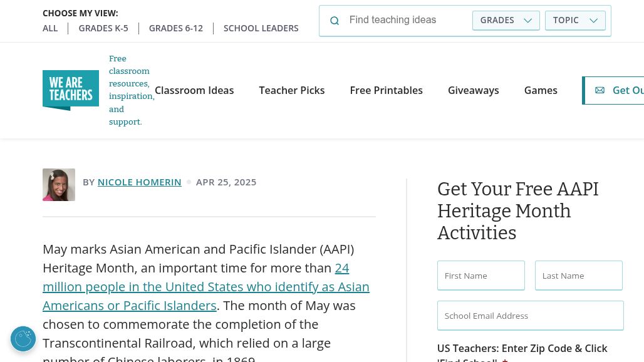Viewport: 644px width, 362px height.
Task: Click the First Name field
Action: click(x=480, y=276)
